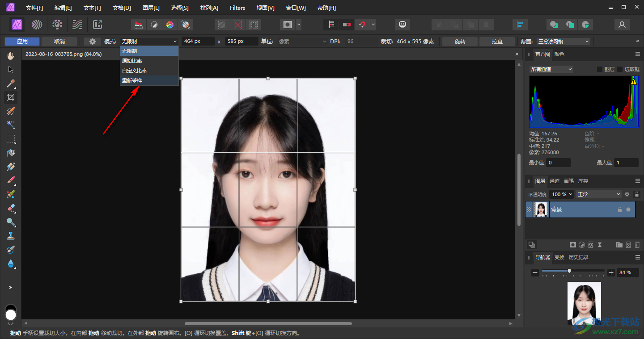This screenshot has height=339, width=644.
Task: Select the Move arrow tool
Action: pyautogui.click(x=11, y=70)
